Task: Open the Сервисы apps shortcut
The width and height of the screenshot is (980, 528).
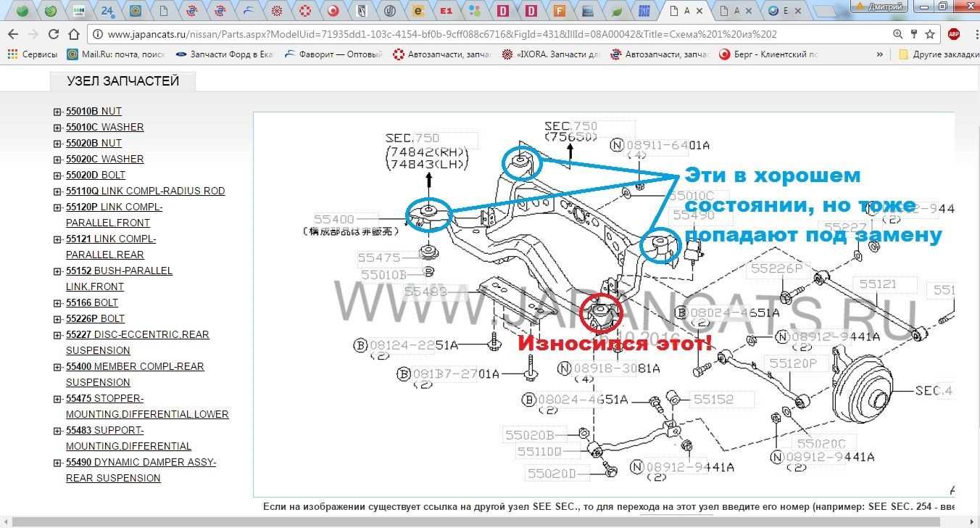Action: pos(32,54)
